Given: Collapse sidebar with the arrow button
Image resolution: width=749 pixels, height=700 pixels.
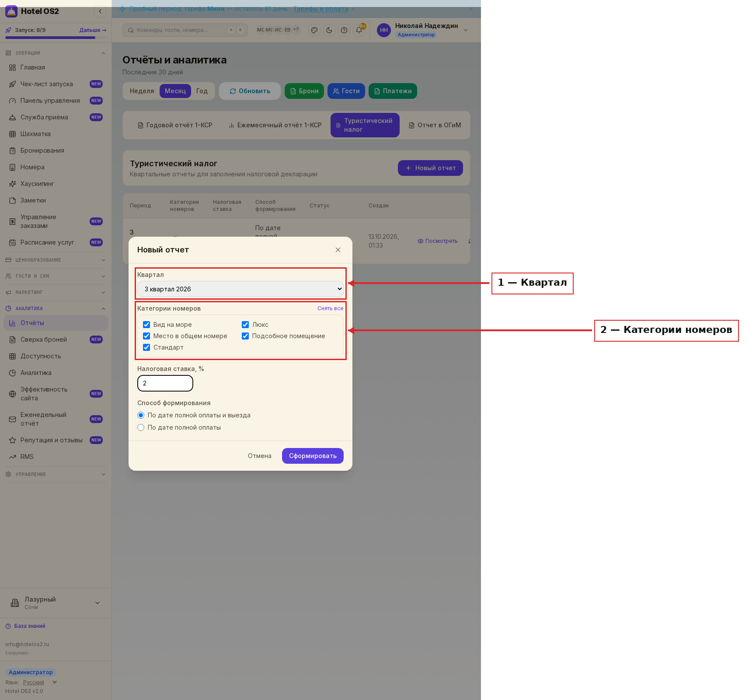Looking at the screenshot, I should [x=100, y=11].
